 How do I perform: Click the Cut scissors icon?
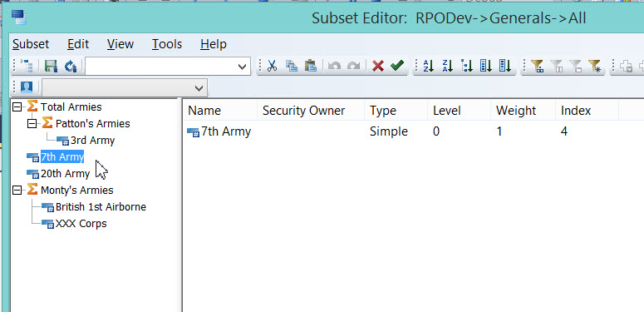coord(272,66)
